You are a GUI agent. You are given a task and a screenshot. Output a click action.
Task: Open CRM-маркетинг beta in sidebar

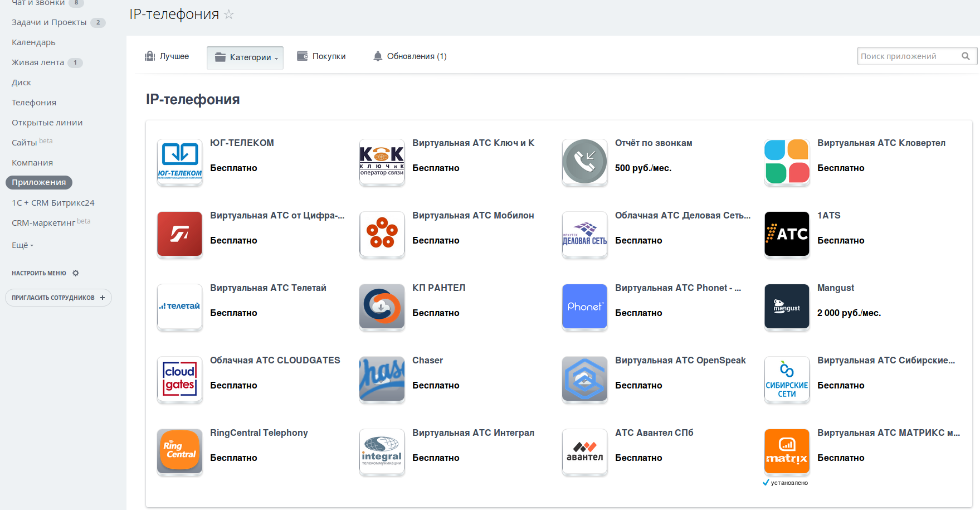point(51,222)
